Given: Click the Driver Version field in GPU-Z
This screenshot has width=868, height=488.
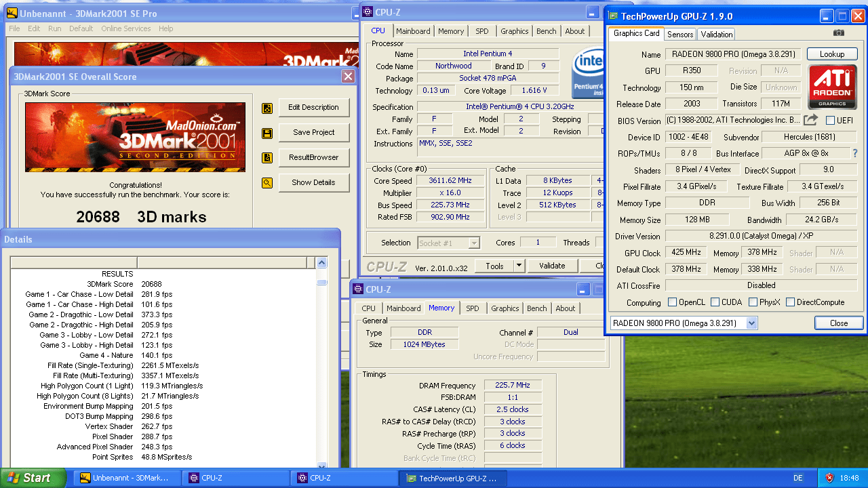Looking at the screenshot, I should click(x=761, y=237).
